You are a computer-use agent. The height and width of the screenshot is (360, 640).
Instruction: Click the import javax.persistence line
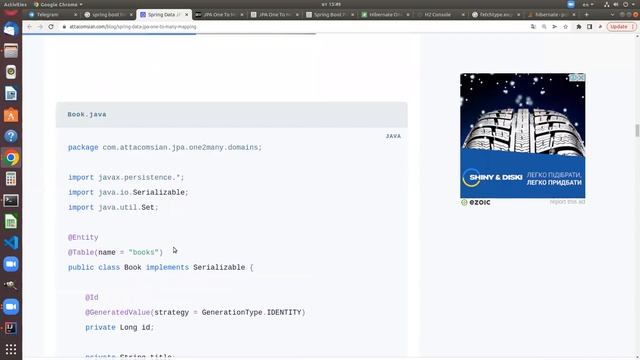click(x=126, y=178)
